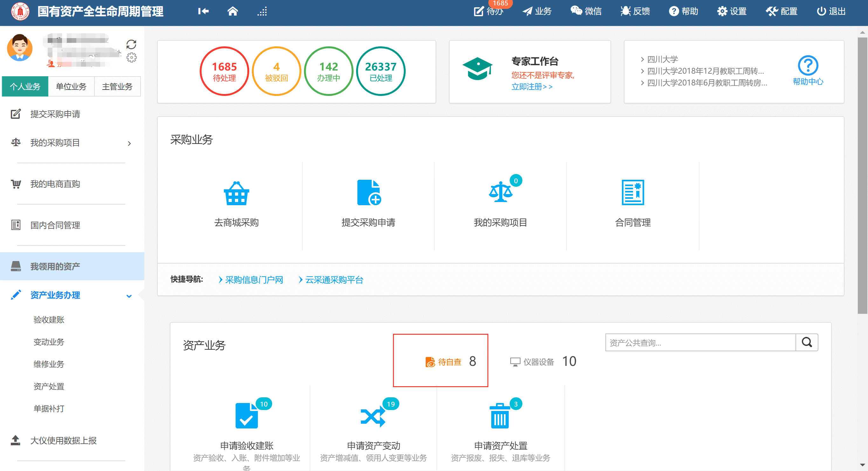The image size is (868, 471).
Task: Switch to the 单位业务 tab
Action: click(71, 86)
